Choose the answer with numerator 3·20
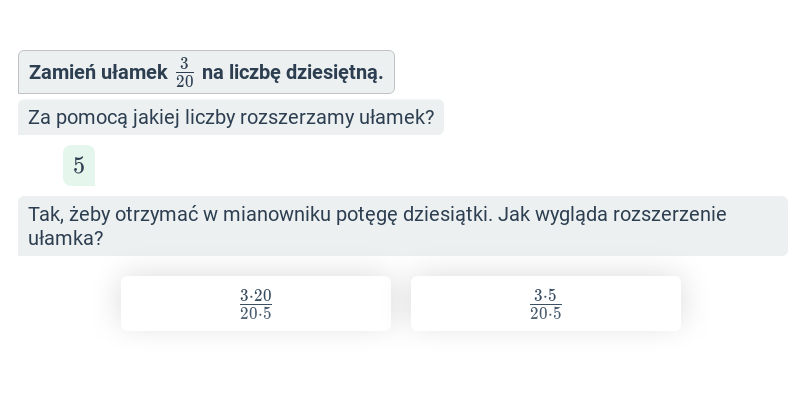 pyautogui.click(x=256, y=304)
